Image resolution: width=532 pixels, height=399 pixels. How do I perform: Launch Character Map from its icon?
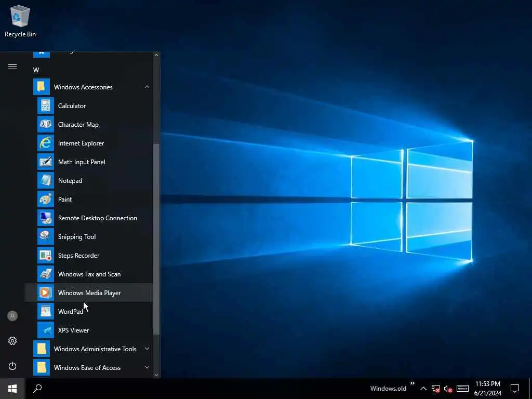pyautogui.click(x=46, y=125)
